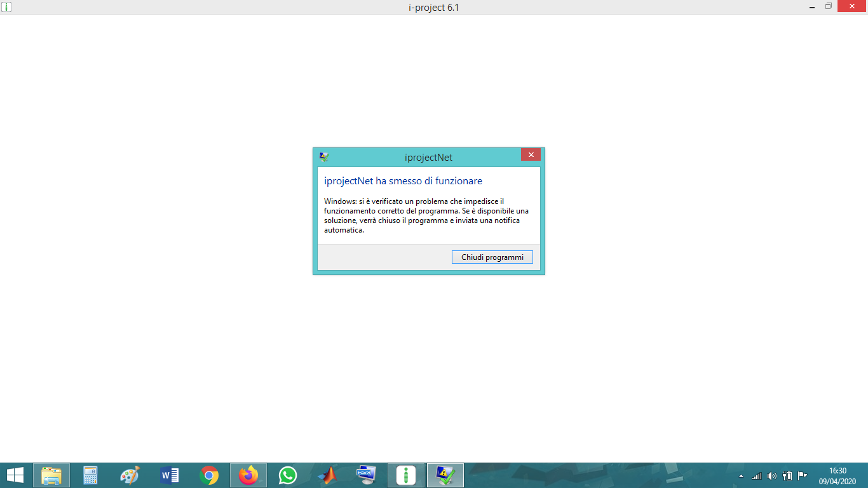The height and width of the screenshot is (488, 868).
Task: Open Paint from the taskbar
Action: point(130,475)
